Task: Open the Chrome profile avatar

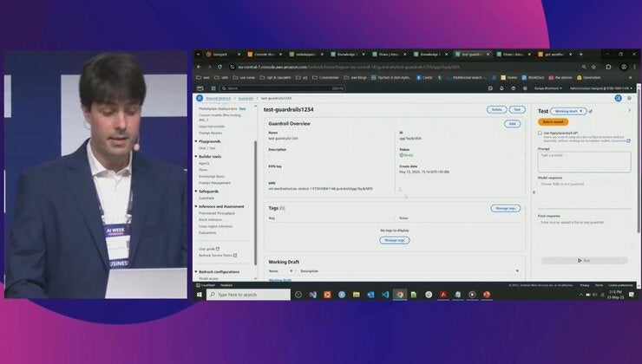Action: 624,67
